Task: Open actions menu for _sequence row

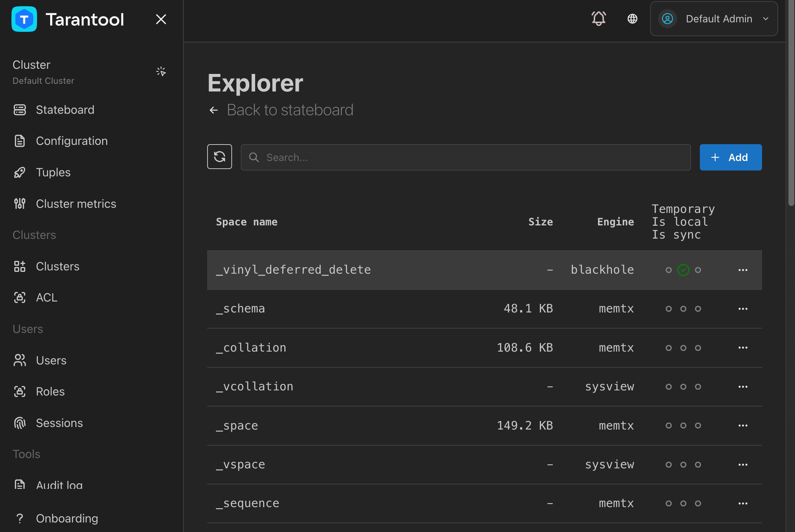Action: pyautogui.click(x=743, y=503)
